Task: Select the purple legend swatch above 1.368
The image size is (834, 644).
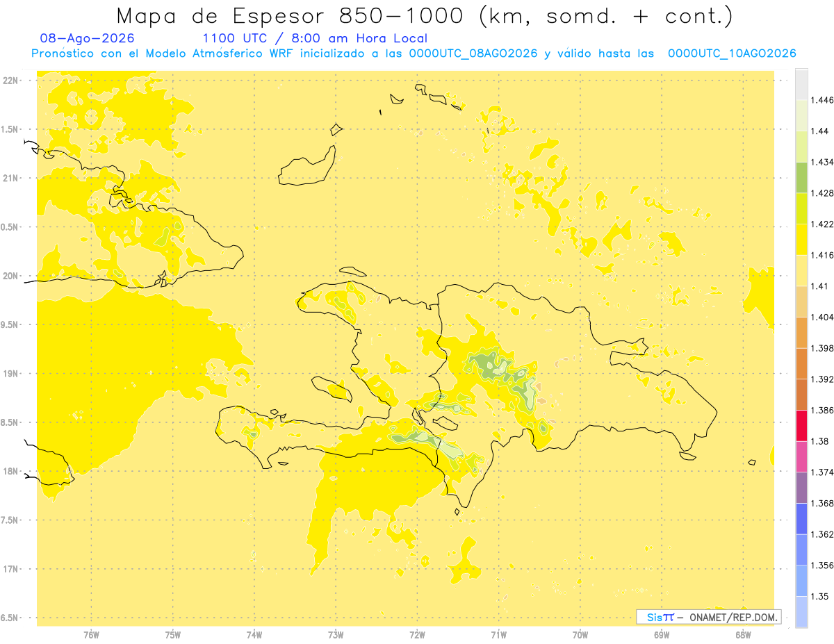Action: click(x=801, y=488)
